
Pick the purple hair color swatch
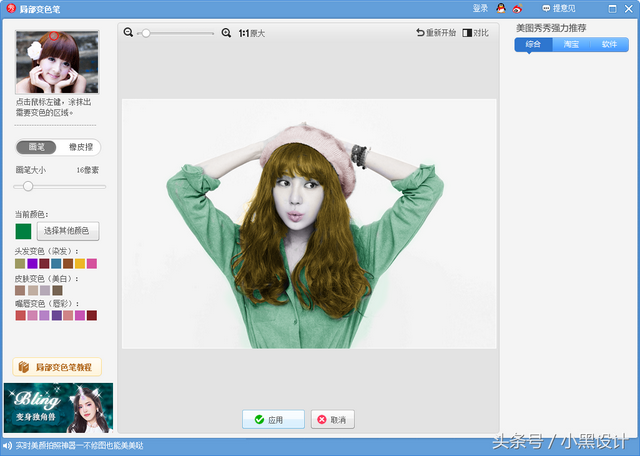pyautogui.click(x=32, y=263)
